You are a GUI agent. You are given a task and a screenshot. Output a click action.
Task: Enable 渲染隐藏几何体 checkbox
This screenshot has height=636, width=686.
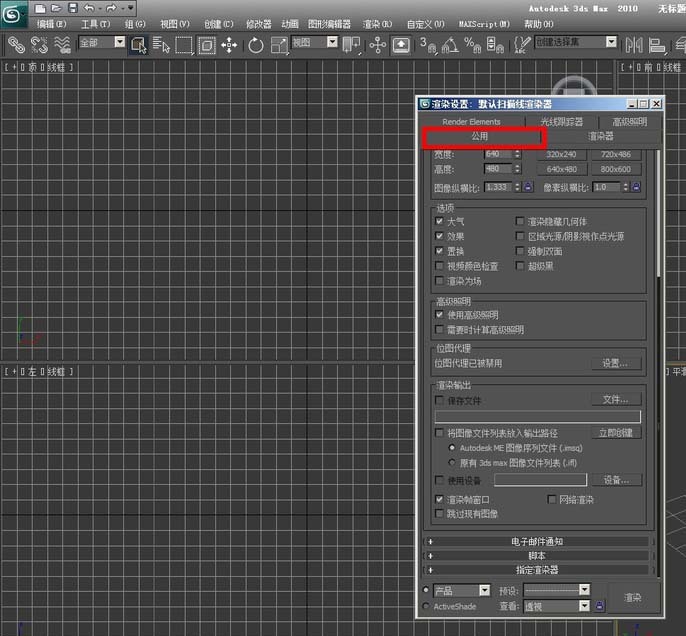pyautogui.click(x=520, y=221)
